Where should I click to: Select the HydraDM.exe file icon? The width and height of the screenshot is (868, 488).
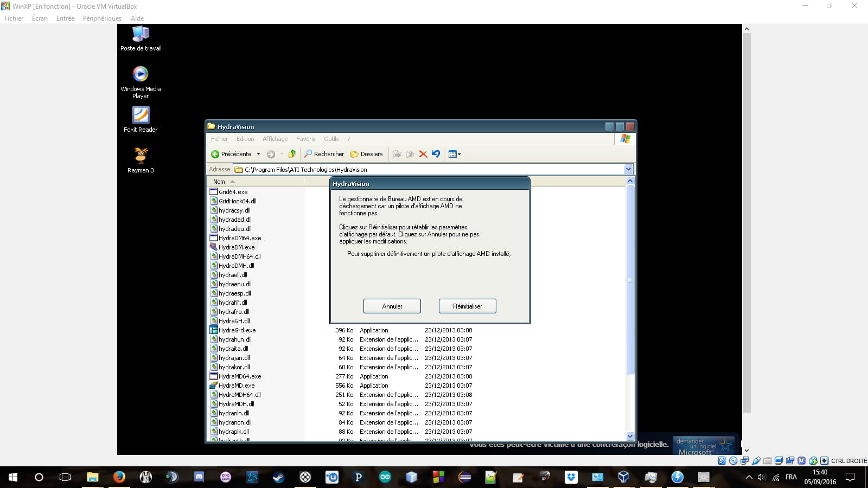pos(214,247)
